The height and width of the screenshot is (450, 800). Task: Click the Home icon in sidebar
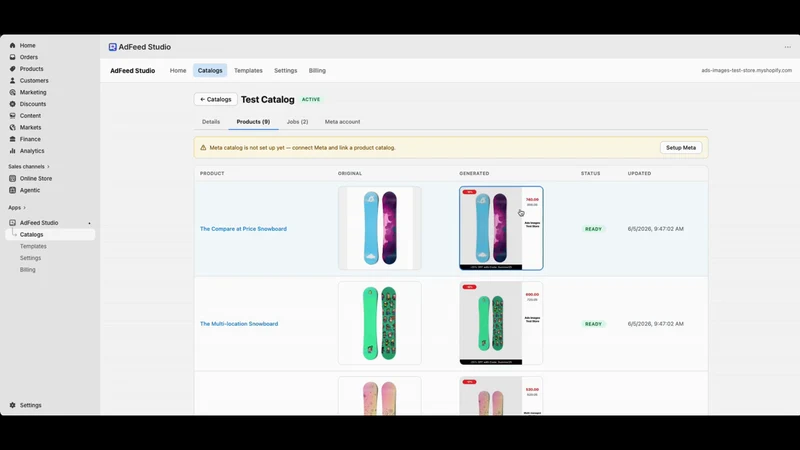[13, 45]
